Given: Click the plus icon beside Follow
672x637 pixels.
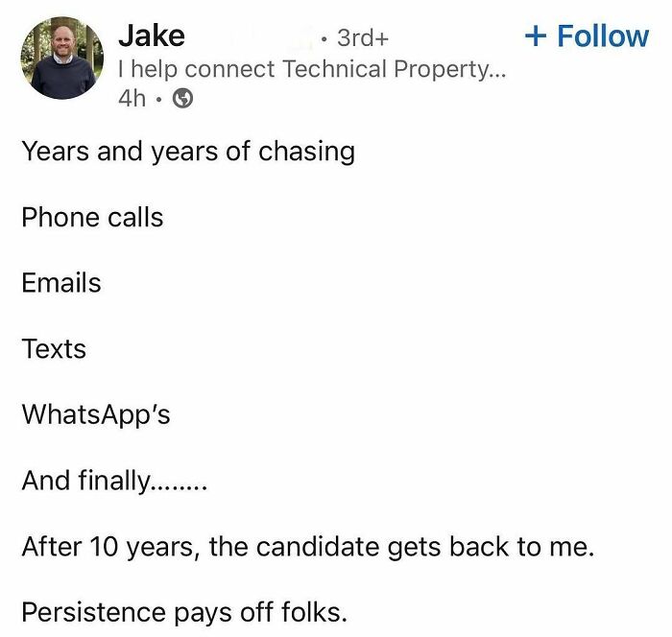Looking at the screenshot, I should 536,35.
